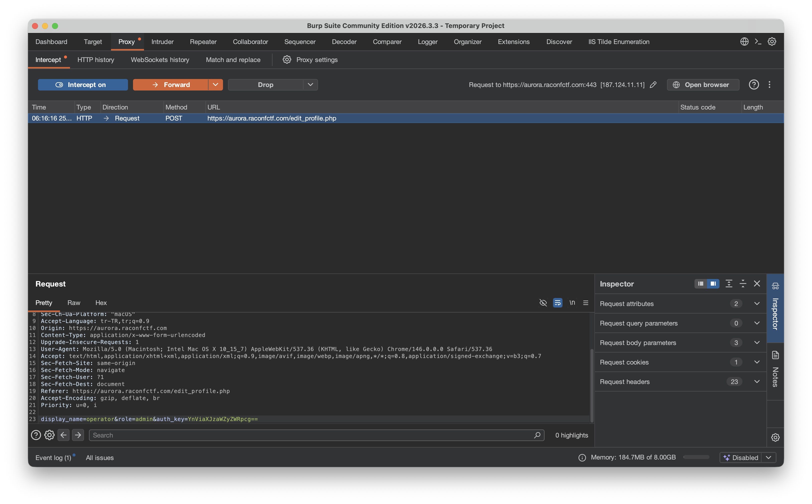Click the Referer header line
Screen dimensions: 812x504
pos(135,391)
